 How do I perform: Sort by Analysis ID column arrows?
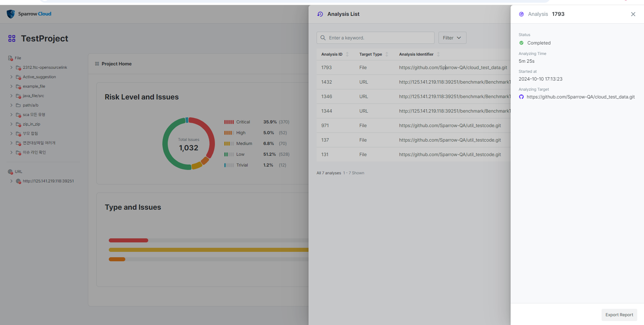click(x=347, y=54)
